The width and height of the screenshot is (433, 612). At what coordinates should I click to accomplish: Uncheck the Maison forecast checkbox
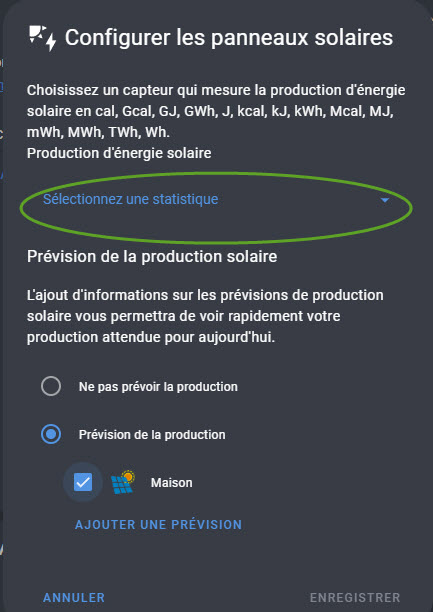click(83, 482)
